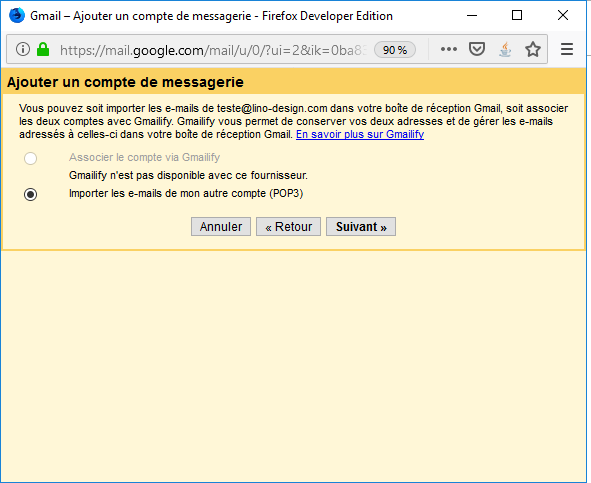The height and width of the screenshot is (483, 591).
Task: Click the Firefox Developer Edition logo in title bar
Action: click(x=17, y=15)
